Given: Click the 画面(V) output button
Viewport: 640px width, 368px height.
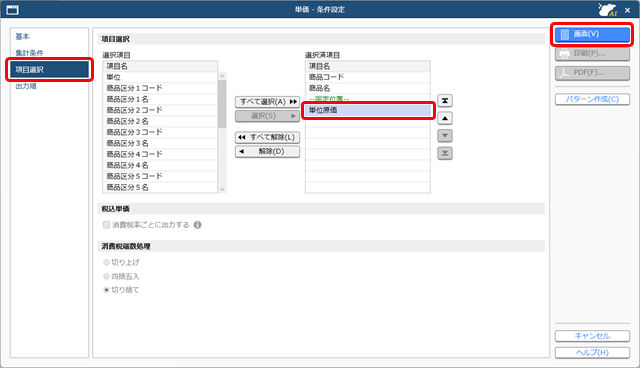Looking at the screenshot, I should (x=592, y=34).
